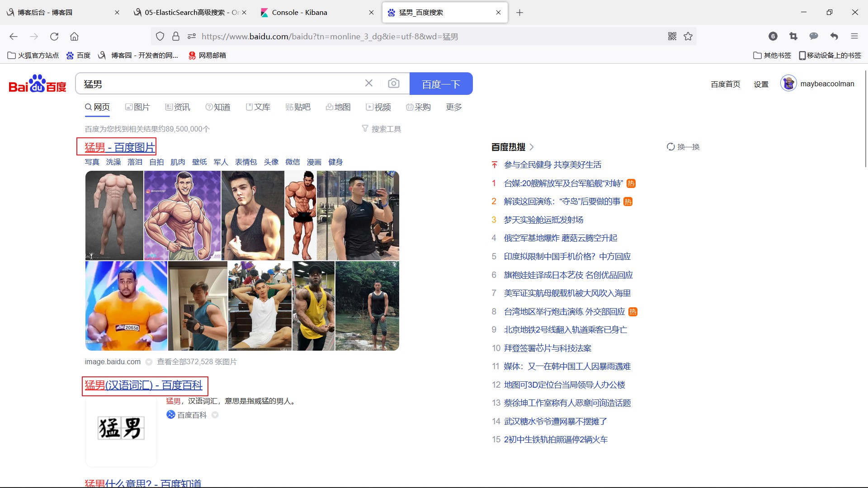
Task: Open a new browser tab
Action: click(520, 13)
